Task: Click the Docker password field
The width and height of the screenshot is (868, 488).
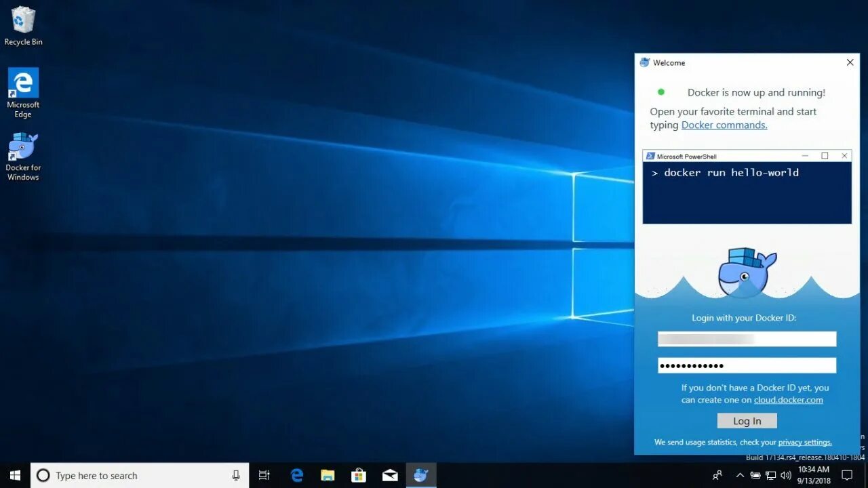Action: (x=747, y=366)
